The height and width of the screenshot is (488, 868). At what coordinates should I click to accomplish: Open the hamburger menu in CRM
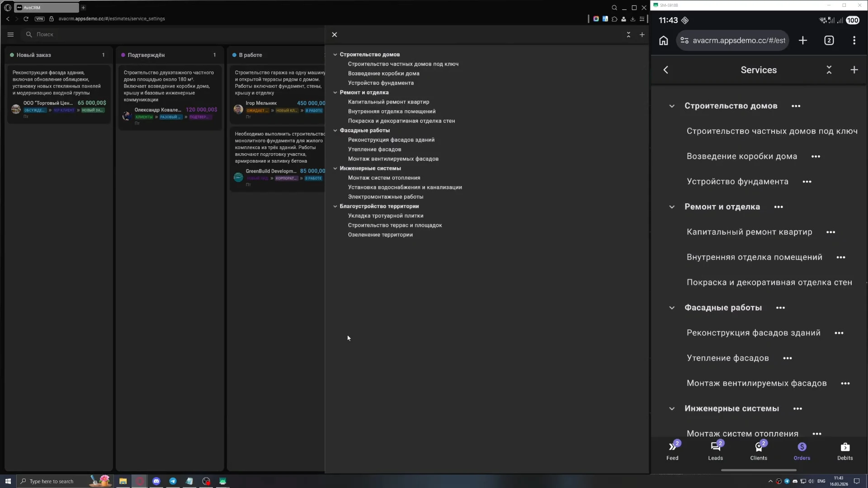(x=10, y=34)
